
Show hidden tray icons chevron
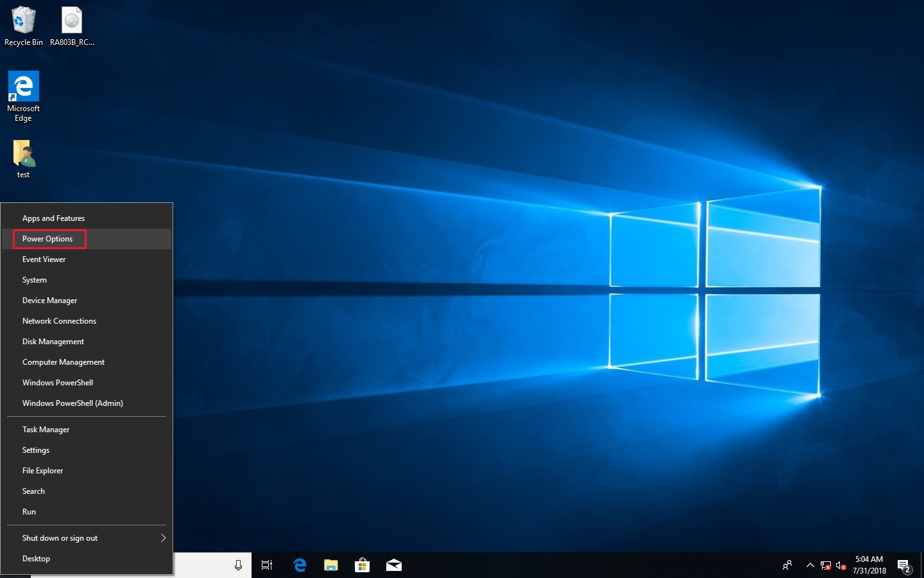coord(810,565)
